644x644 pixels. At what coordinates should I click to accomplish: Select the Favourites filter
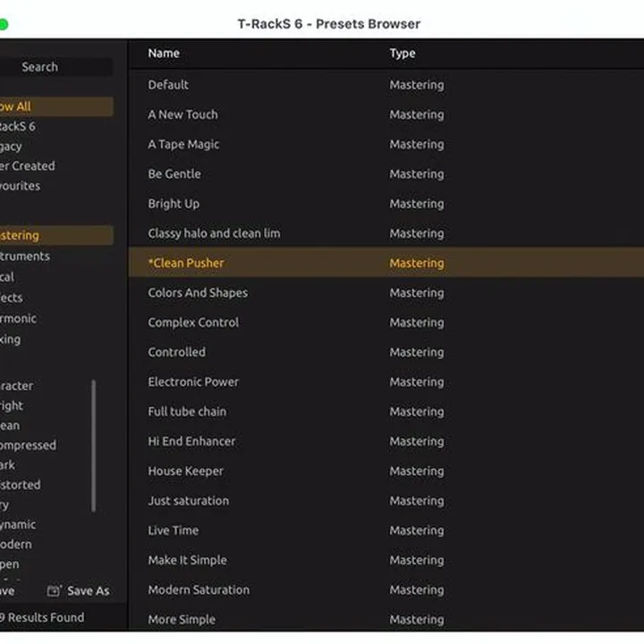[20, 186]
